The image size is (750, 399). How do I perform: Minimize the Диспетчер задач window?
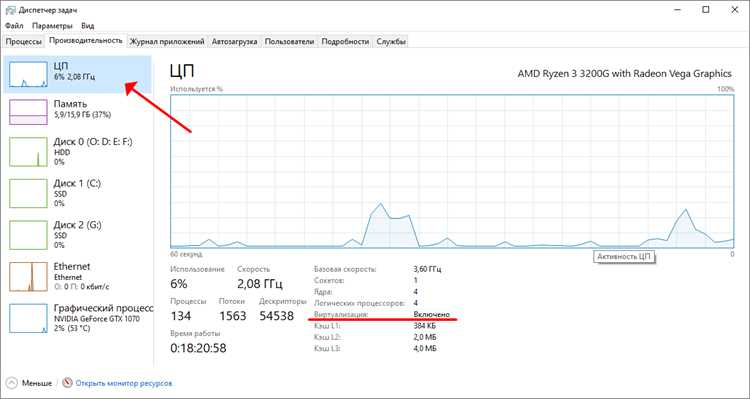(x=676, y=10)
